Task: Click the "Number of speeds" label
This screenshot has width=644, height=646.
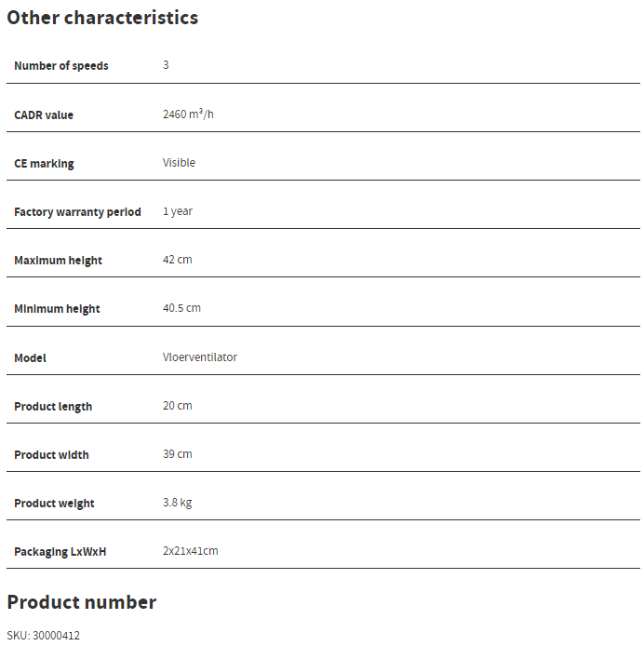Action: (61, 66)
